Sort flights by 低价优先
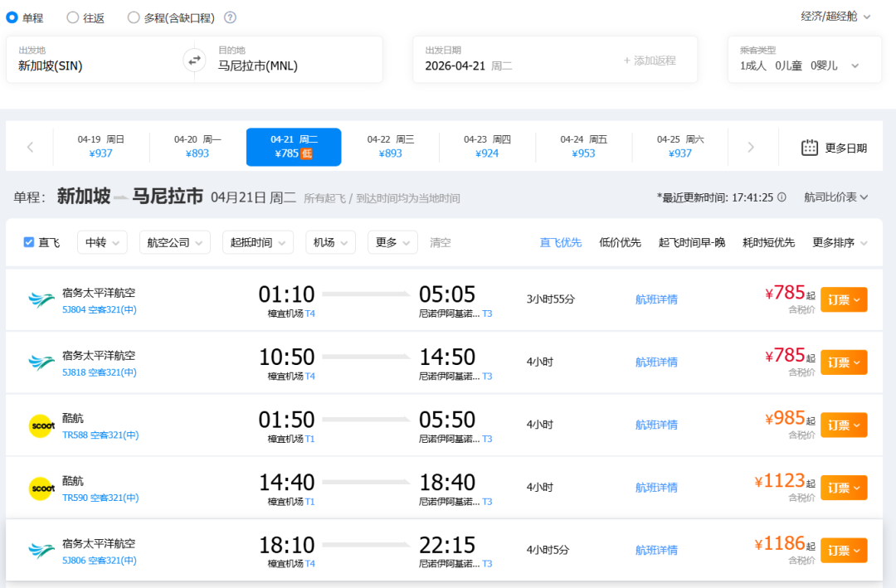This screenshot has width=896, height=588. [x=620, y=242]
